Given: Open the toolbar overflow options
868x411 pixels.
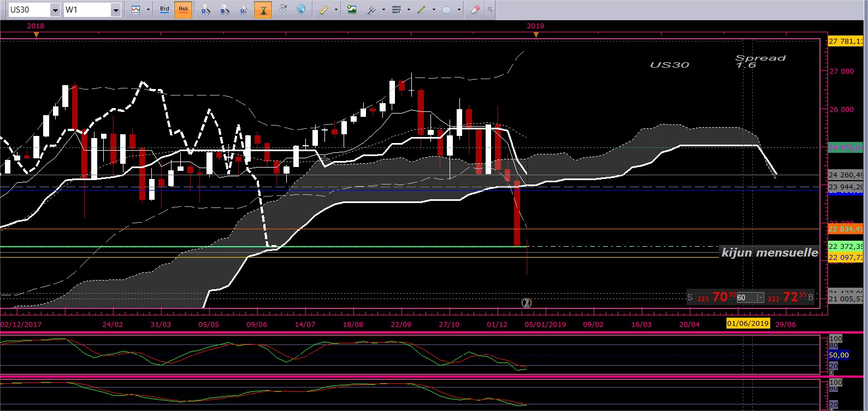Looking at the screenshot, I should coord(489,10).
